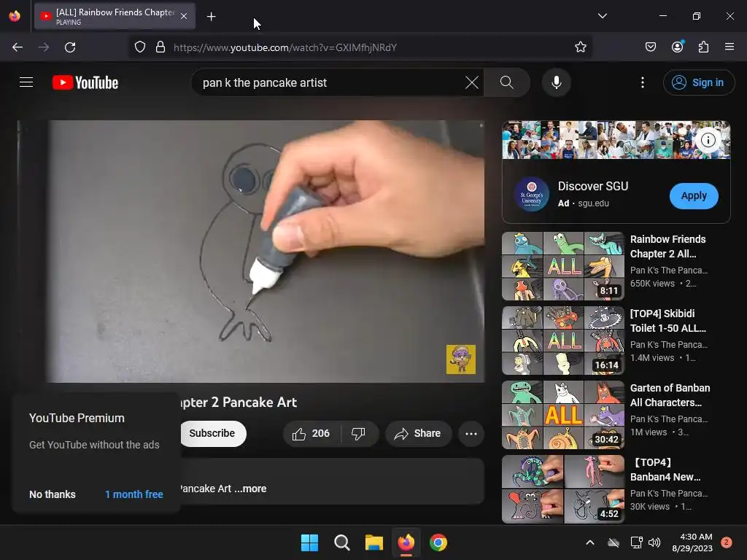Click the Sign in button
This screenshot has height=560, width=747.
pyautogui.click(x=698, y=82)
